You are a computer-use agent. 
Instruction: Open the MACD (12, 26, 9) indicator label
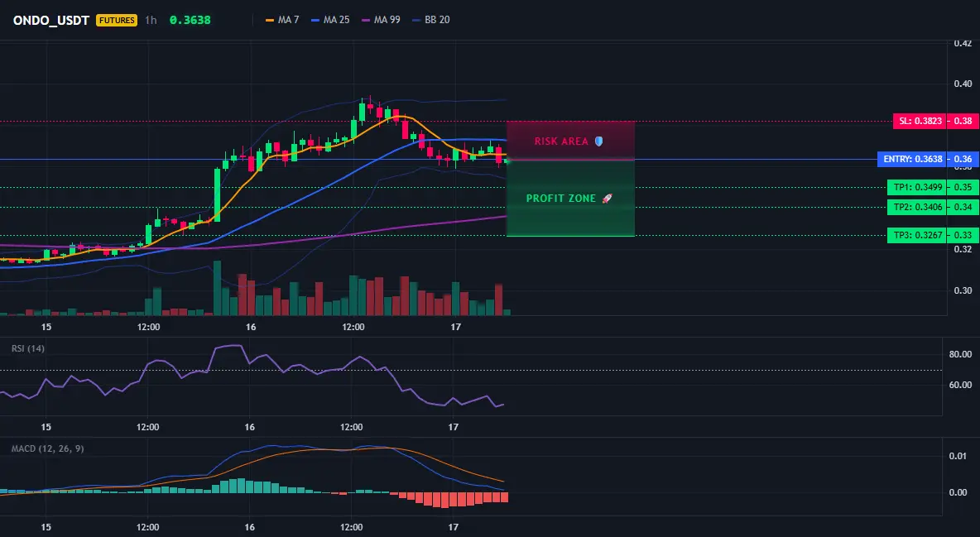[47, 448]
